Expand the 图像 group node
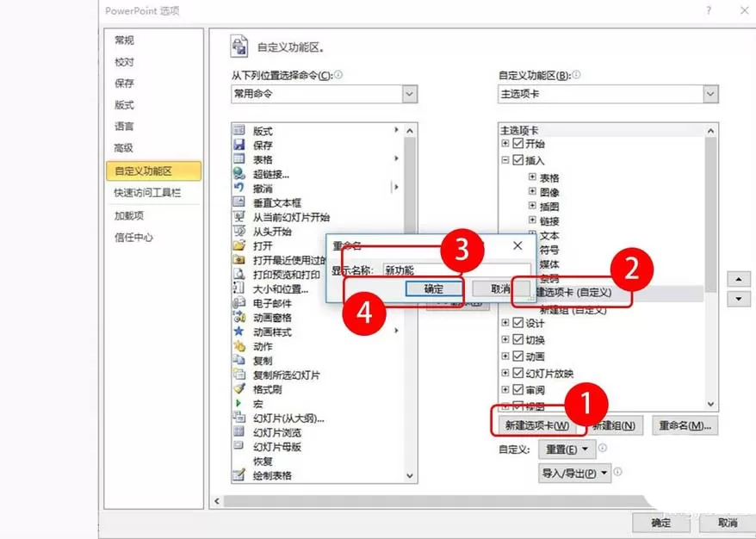The width and height of the screenshot is (756, 539). (532, 191)
